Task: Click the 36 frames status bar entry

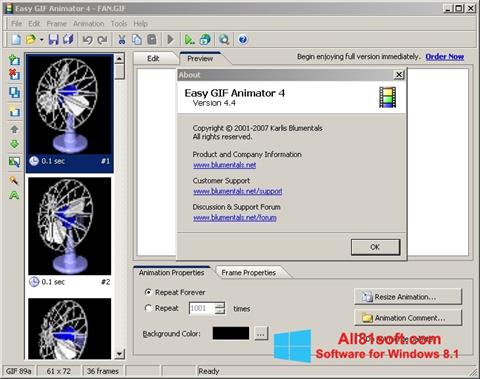Action: 103,371
